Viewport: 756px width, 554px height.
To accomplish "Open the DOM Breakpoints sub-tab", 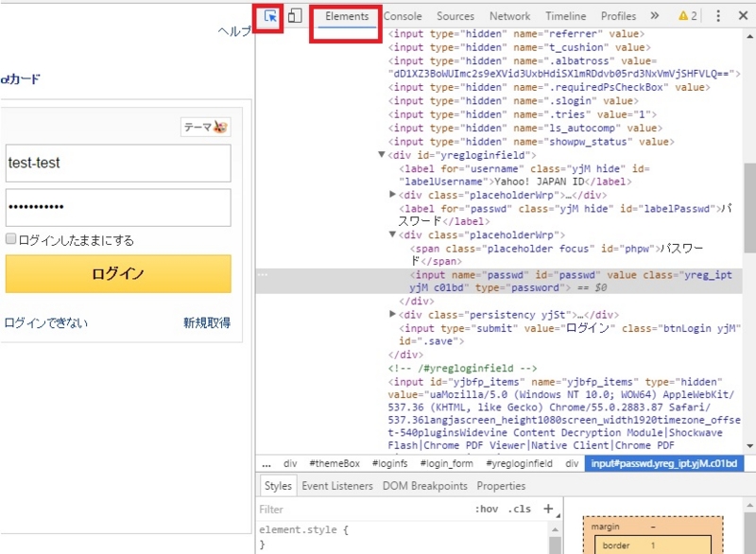I will pyautogui.click(x=424, y=486).
